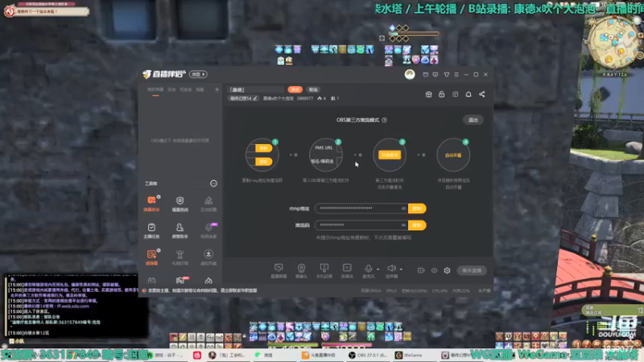Expand the speaker options arrow

pos(401,269)
